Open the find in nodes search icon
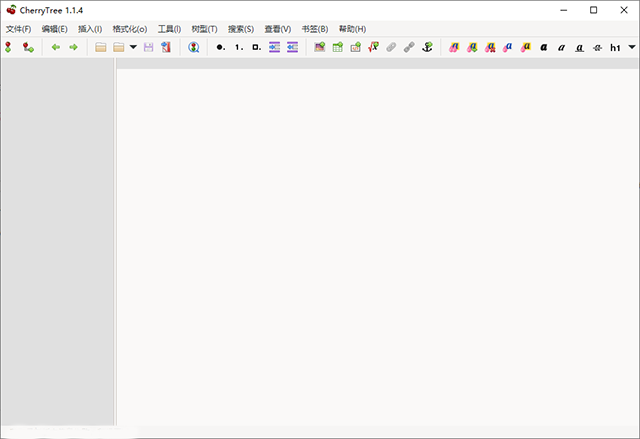 click(194, 47)
